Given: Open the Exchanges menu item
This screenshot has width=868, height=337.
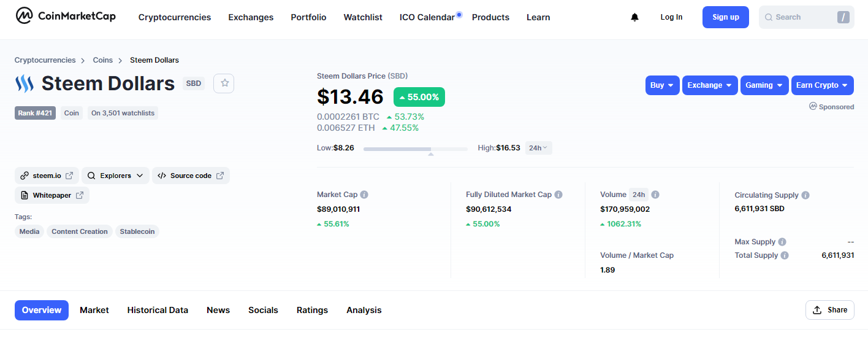Looking at the screenshot, I should point(251,17).
